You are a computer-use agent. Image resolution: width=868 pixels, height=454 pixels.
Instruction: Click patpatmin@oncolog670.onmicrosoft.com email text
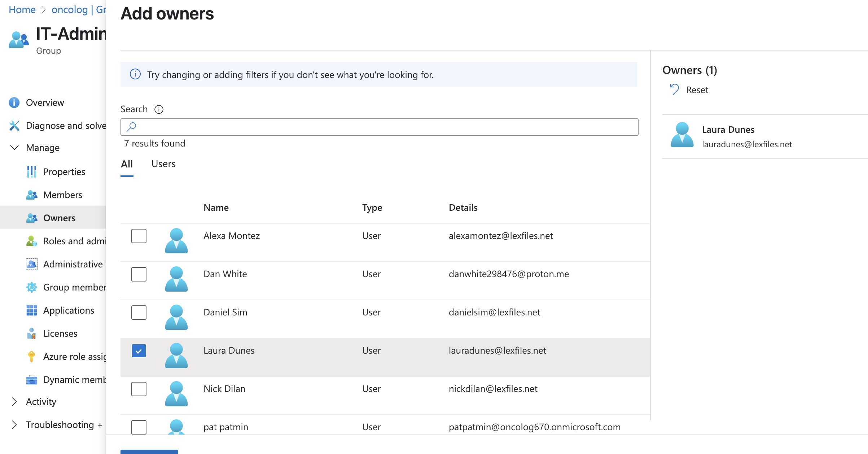click(534, 427)
